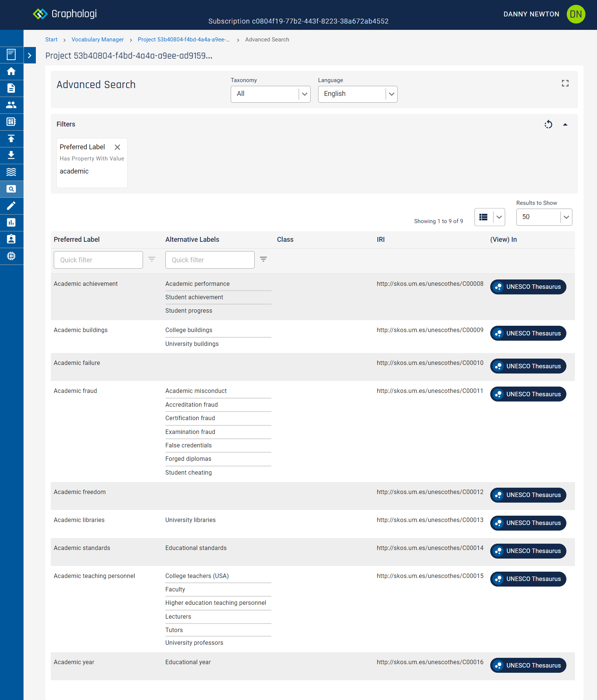Screen dimensions: 597x700
Task: Open the Project 53b40804 breadcrumb link
Action: tap(183, 40)
